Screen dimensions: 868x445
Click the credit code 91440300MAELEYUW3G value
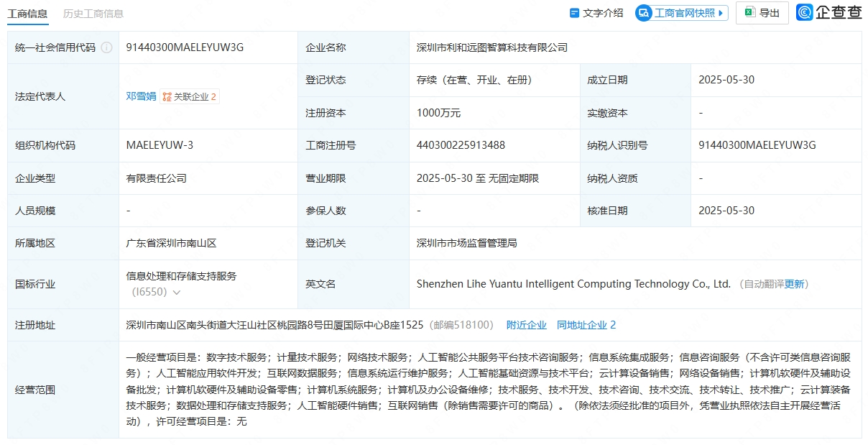pyautogui.click(x=185, y=47)
